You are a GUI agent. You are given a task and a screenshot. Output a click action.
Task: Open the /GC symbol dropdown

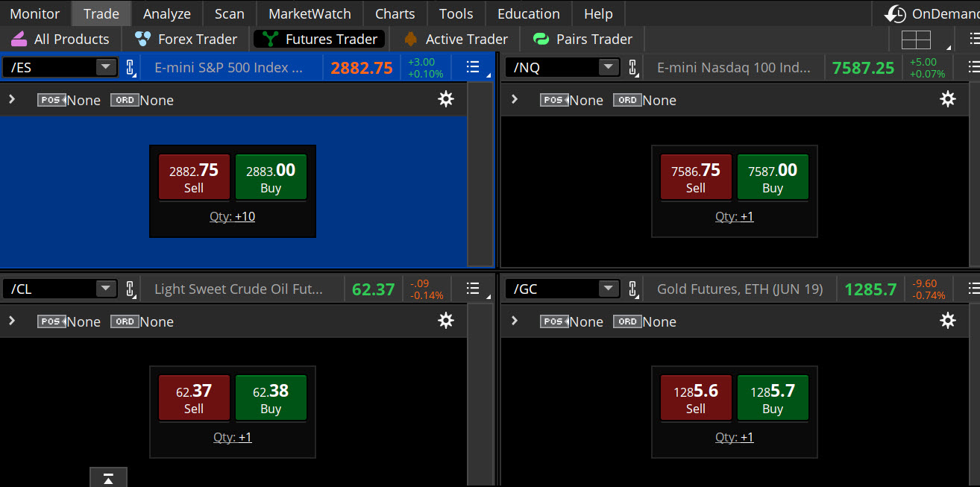(x=610, y=289)
